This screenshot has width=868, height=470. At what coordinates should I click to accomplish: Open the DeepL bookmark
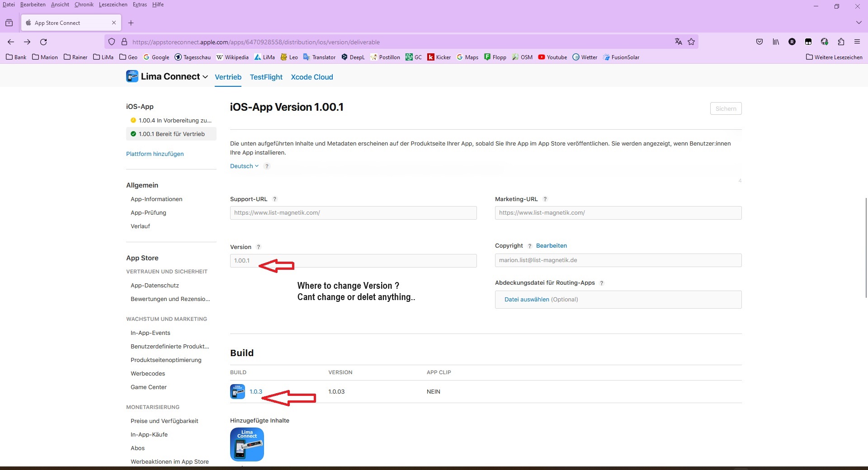353,57
